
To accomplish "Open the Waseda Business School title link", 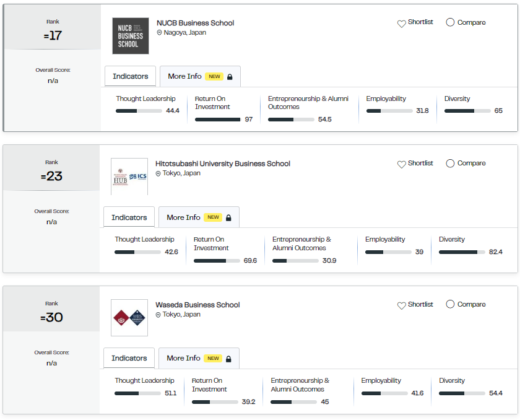I will [x=197, y=305].
